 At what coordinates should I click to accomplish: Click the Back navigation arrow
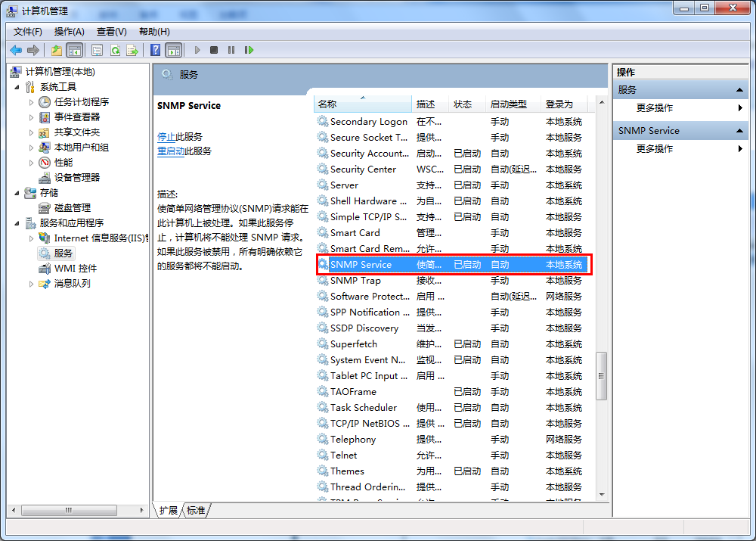pyautogui.click(x=15, y=50)
